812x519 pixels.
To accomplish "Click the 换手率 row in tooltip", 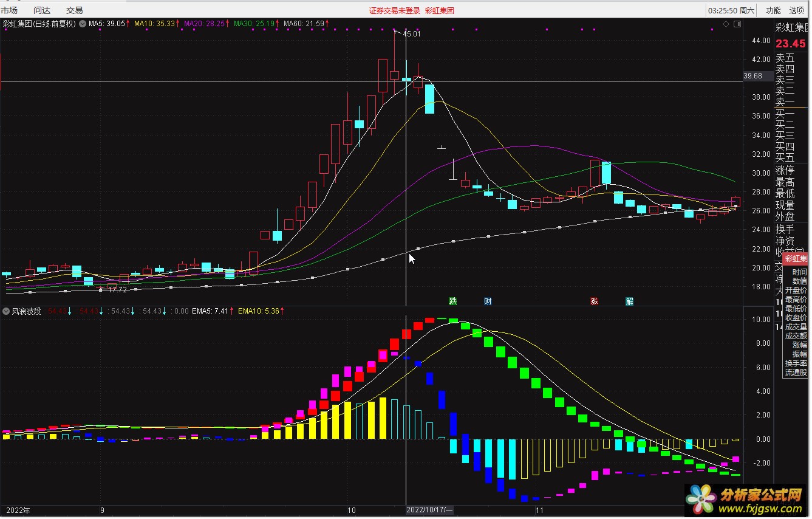I will [796, 363].
